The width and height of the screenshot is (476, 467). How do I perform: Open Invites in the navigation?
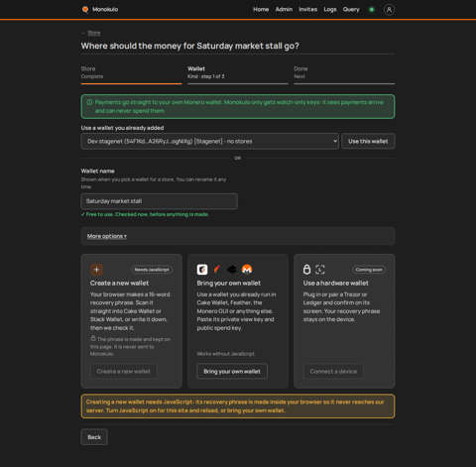pyautogui.click(x=307, y=9)
